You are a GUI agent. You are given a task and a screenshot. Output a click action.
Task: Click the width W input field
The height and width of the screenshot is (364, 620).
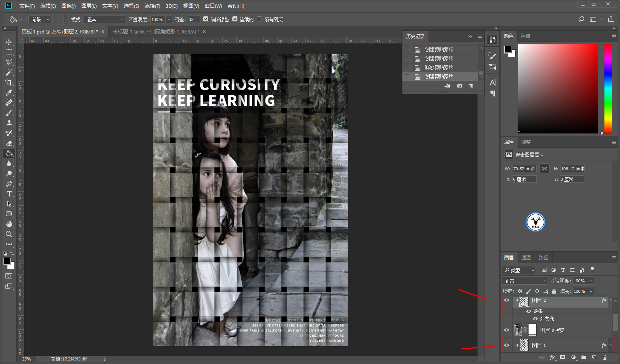pyautogui.click(x=524, y=169)
